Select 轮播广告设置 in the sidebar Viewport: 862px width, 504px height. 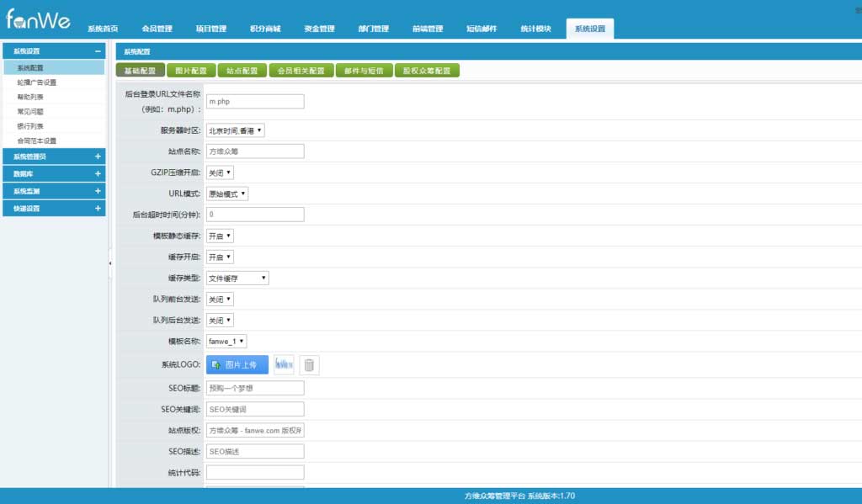pos(37,82)
